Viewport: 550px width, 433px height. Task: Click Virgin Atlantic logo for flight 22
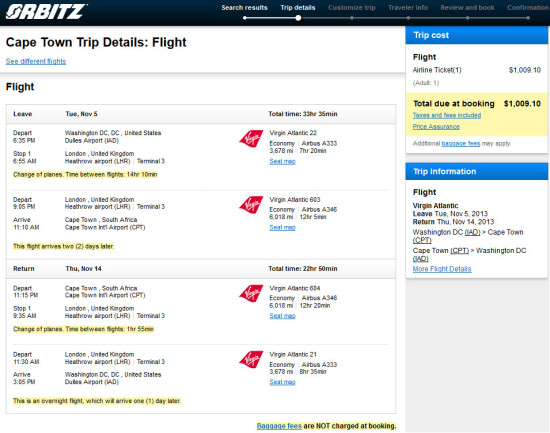[251, 139]
